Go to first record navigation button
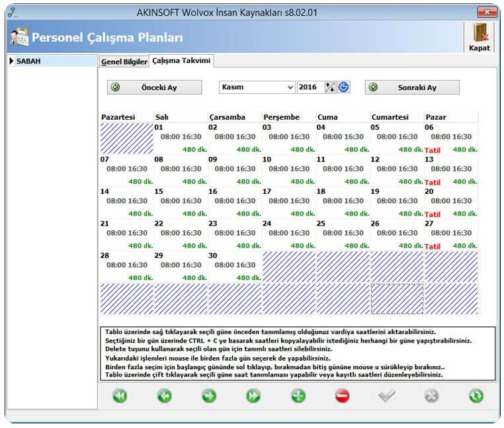 click(120, 396)
